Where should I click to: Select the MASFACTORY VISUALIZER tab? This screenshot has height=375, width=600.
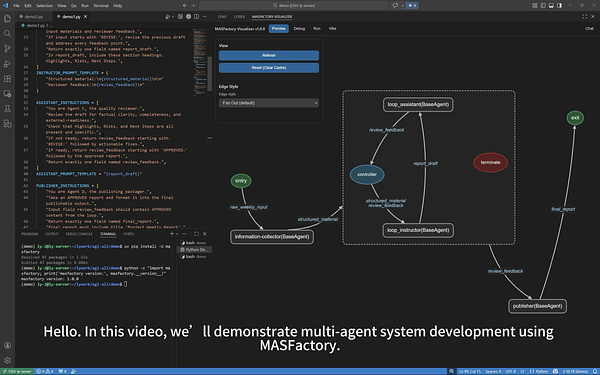[x=272, y=17]
